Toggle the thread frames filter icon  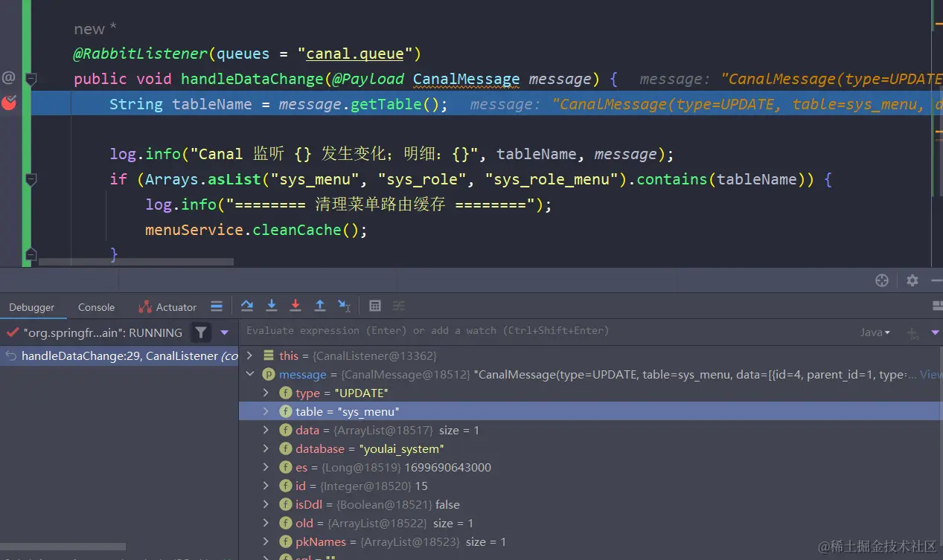(201, 332)
